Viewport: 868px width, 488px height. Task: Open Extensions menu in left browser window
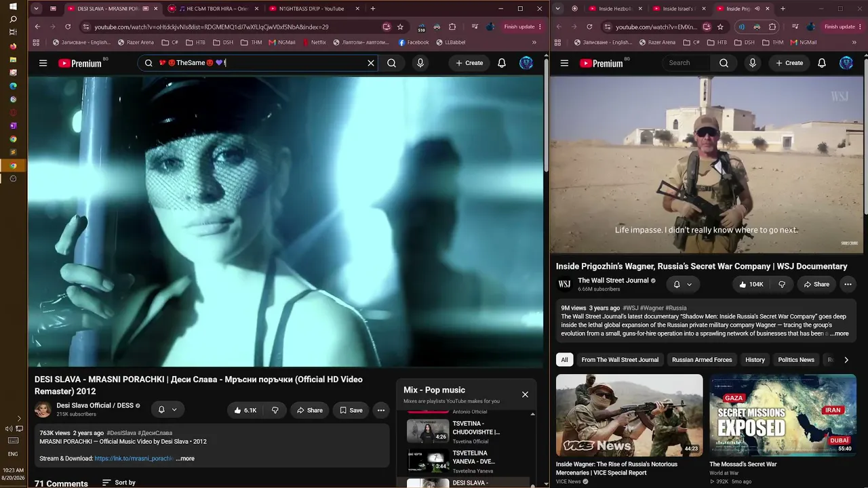452,27
